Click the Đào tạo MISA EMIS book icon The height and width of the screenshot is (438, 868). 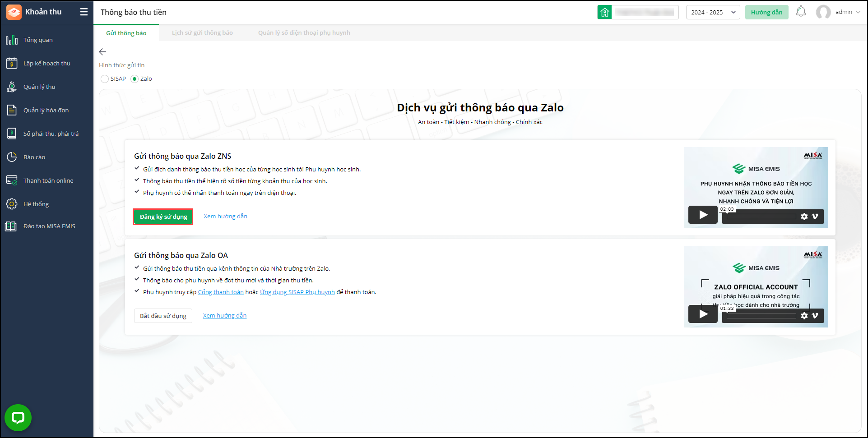tap(11, 226)
